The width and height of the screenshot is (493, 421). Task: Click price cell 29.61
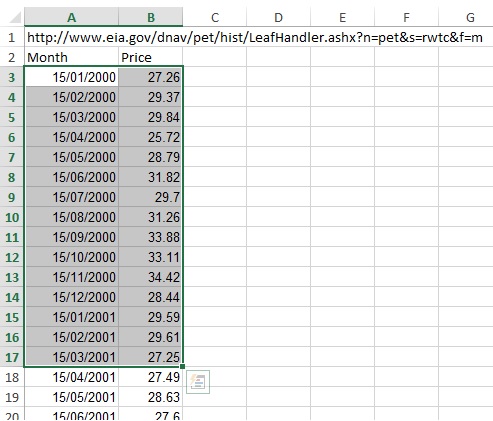pyautogui.click(x=151, y=337)
